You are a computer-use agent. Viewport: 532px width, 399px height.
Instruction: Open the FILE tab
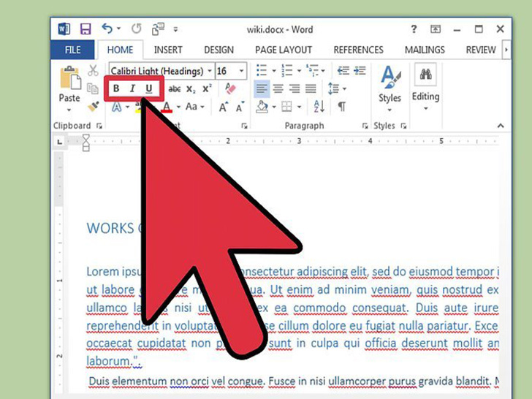72,50
